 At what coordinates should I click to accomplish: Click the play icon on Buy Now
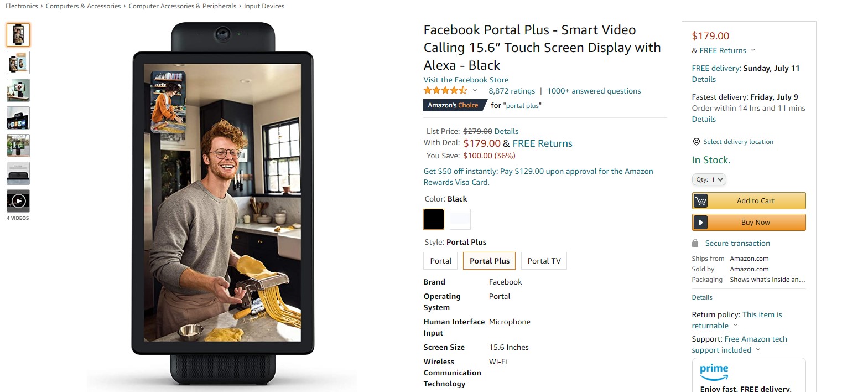coord(700,223)
